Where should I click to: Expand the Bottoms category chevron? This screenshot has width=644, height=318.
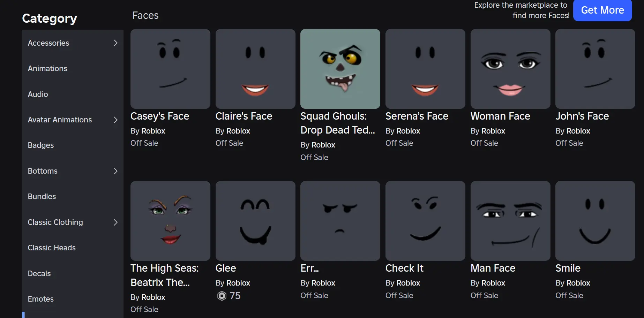115,171
